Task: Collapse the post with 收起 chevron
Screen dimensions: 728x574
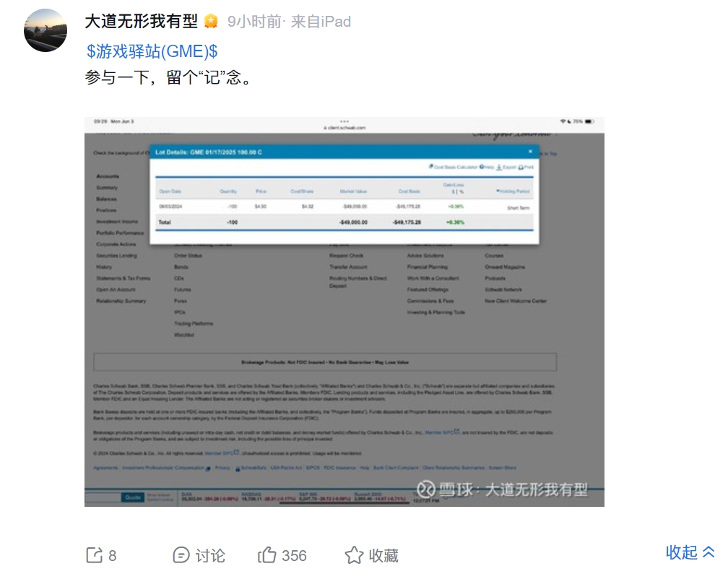Action: point(708,552)
